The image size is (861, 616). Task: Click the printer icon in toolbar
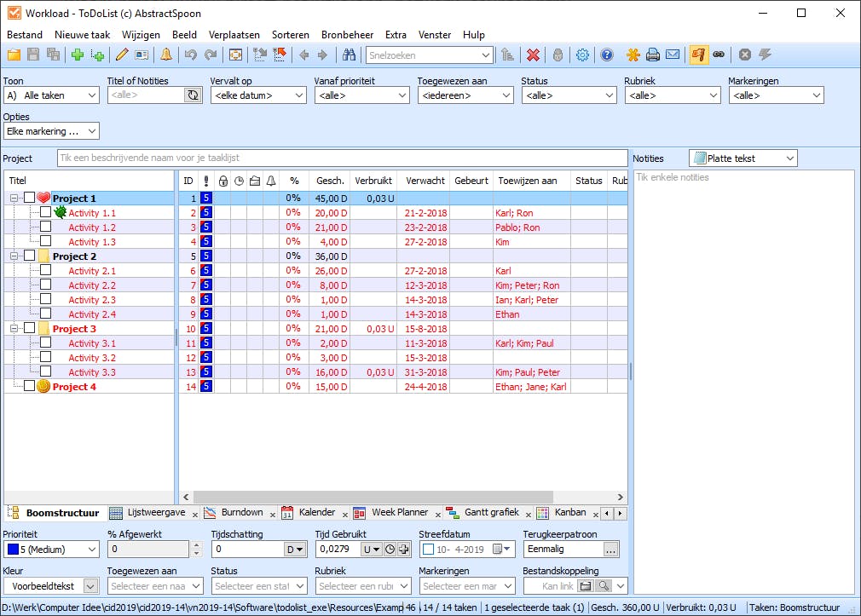click(653, 55)
